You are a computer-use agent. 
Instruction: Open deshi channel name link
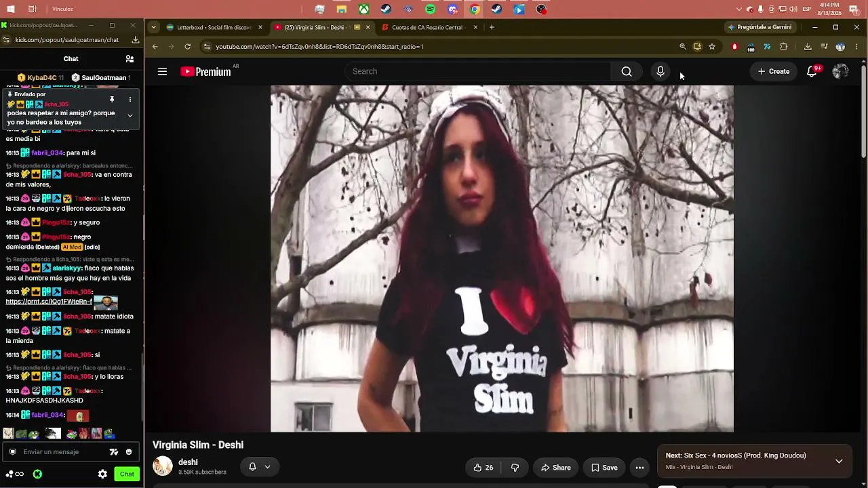188,462
